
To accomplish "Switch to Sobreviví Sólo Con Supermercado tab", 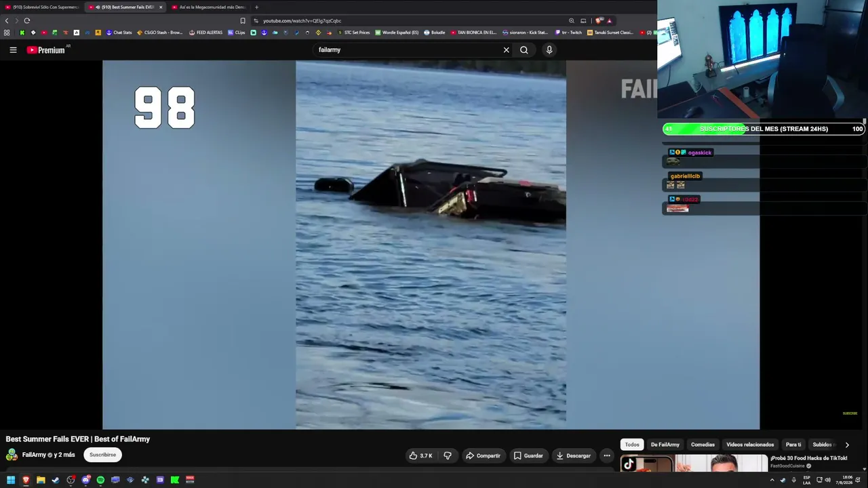I will (42, 7).
